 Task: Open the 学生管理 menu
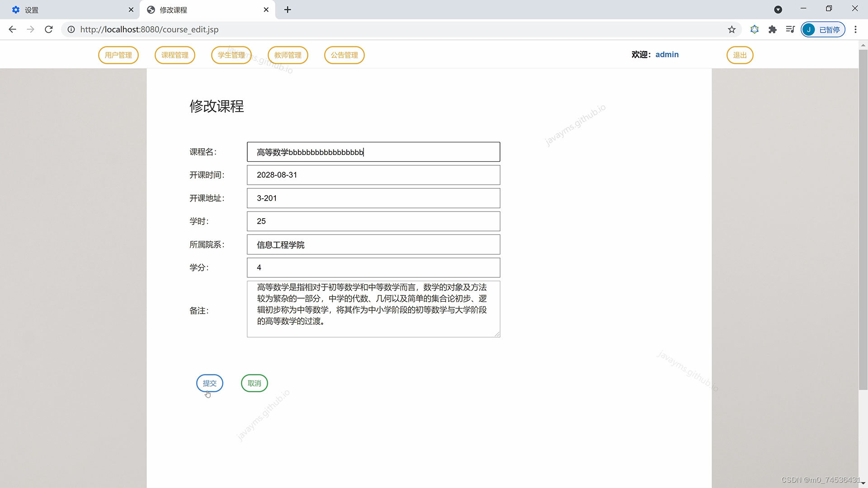[231, 55]
